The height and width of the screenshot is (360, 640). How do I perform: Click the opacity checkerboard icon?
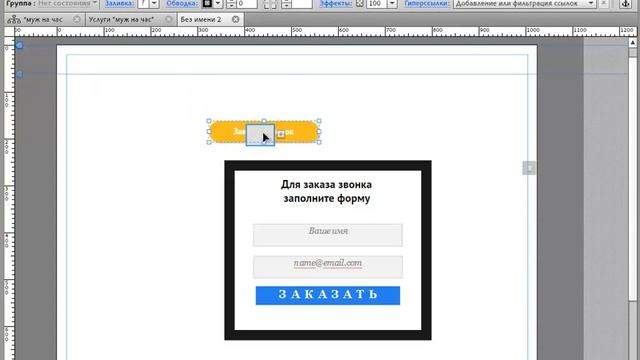(360, 4)
